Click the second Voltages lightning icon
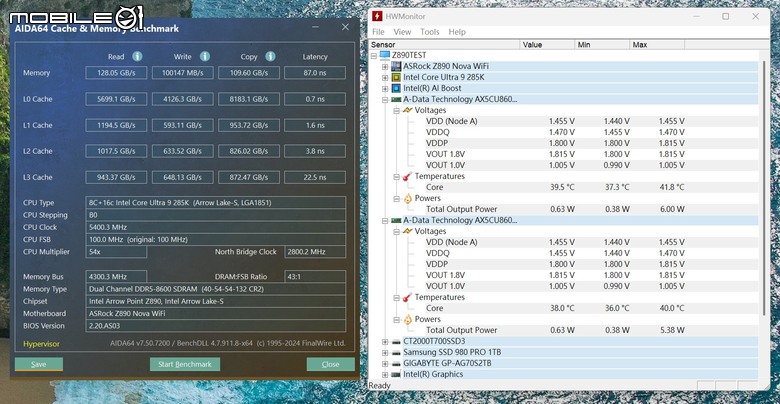The height and width of the screenshot is (404, 780). point(407,231)
